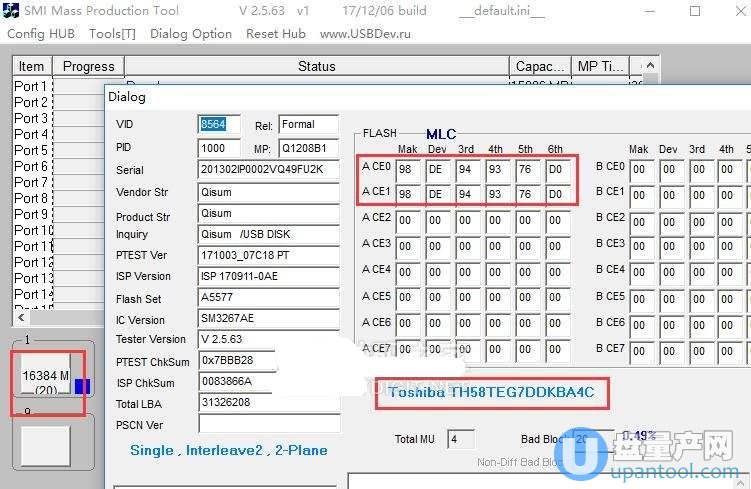This screenshot has width=751, height=489.
Task: Click the Reset Hub menu item
Action: [276, 33]
